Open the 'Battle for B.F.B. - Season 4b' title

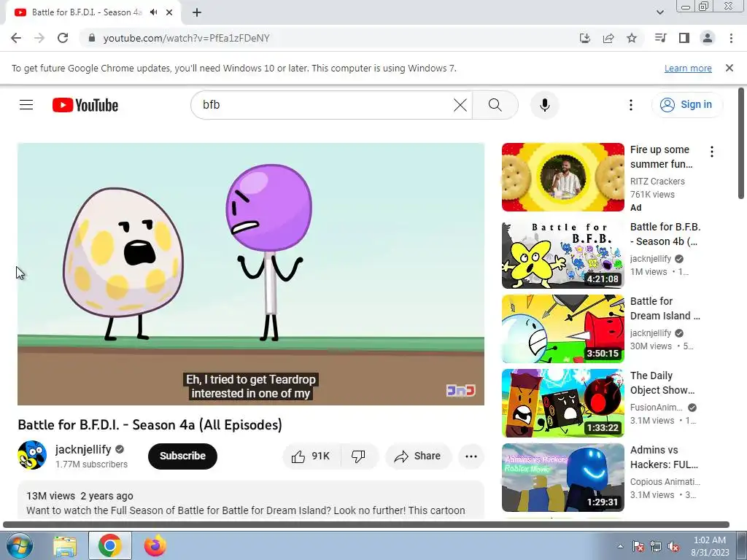coord(665,234)
